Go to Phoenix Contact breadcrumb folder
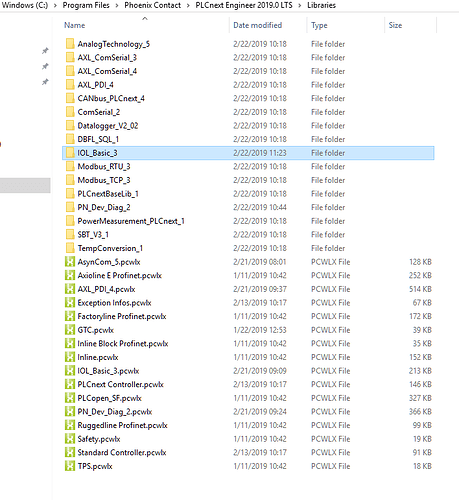 coord(152,5)
